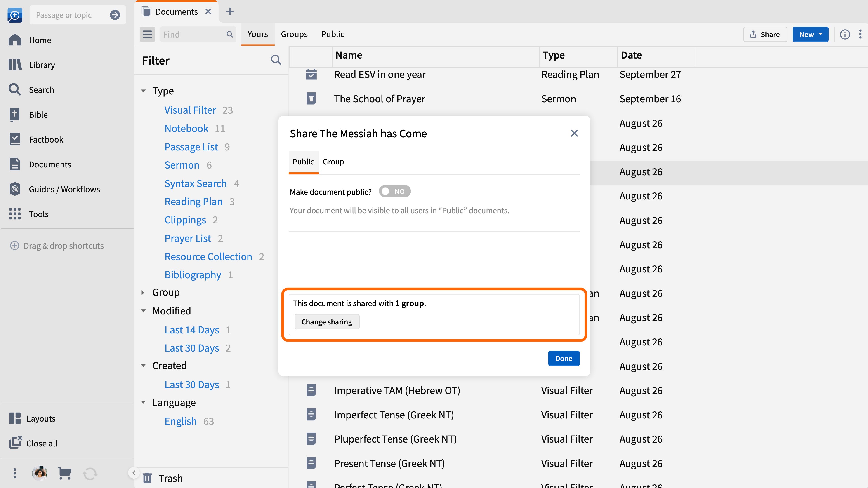Open the Bible sidebar item
868x488 pixels.
(28, 115)
